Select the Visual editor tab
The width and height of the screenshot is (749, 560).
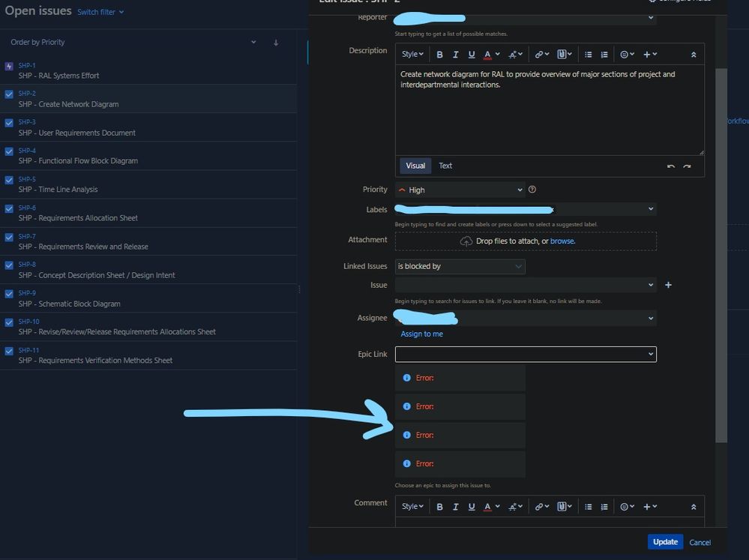click(415, 166)
